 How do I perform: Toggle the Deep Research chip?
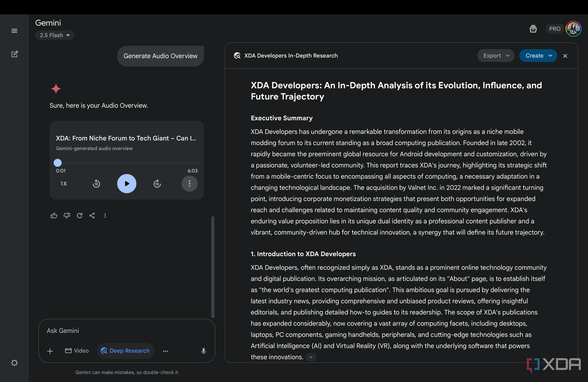coord(126,351)
